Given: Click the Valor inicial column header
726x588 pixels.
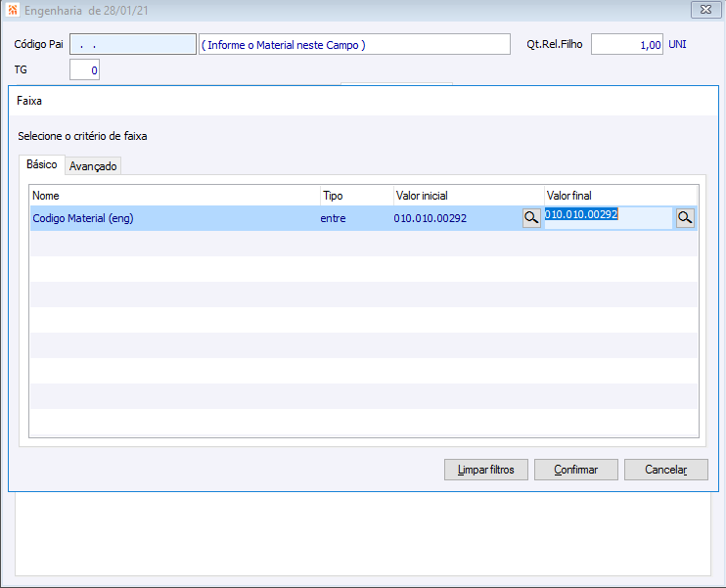Looking at the screenshot, I should tap(469, 196).
